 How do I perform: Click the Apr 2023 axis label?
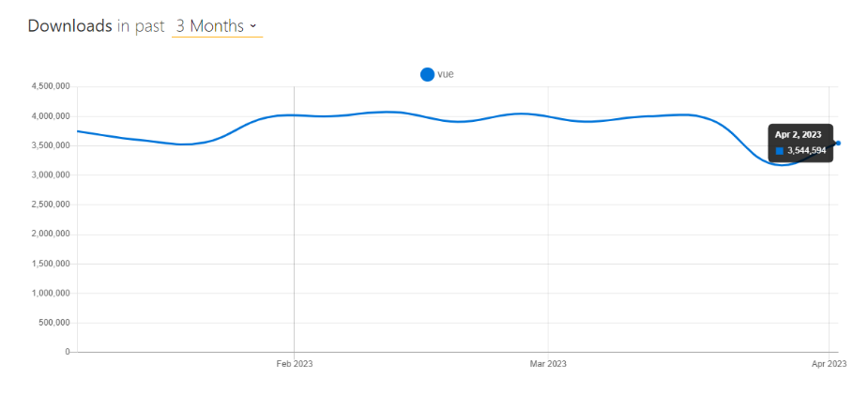point(829,364)
